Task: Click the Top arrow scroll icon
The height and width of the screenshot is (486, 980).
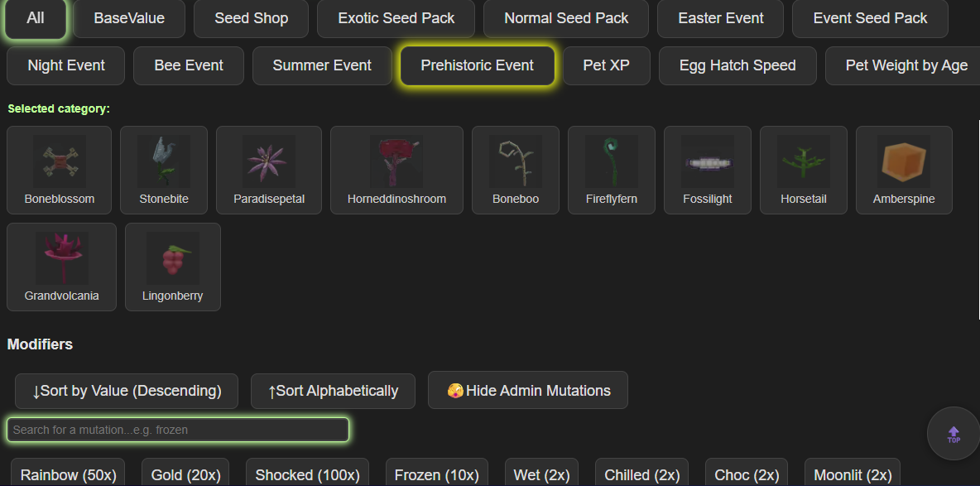Action: click(954, 434)
